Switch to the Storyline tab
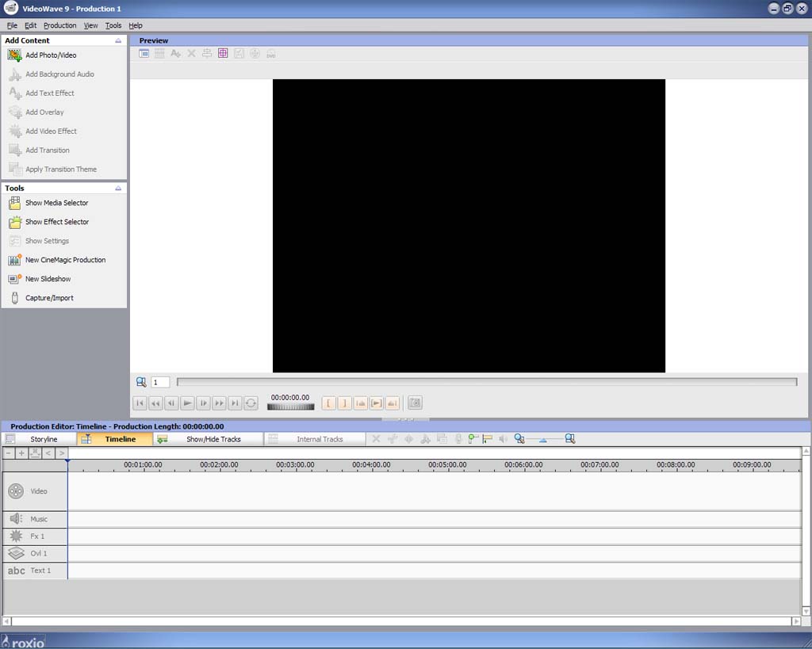The image size is (812, 649). point(40,439)
